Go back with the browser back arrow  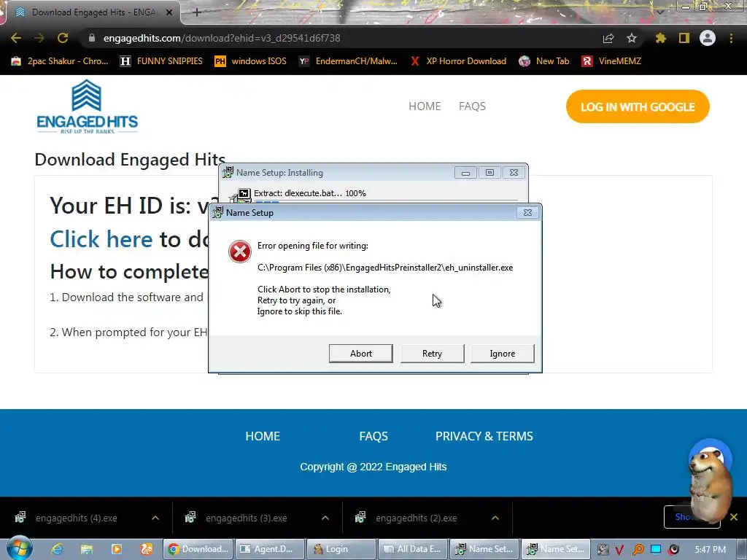[16, 38]
